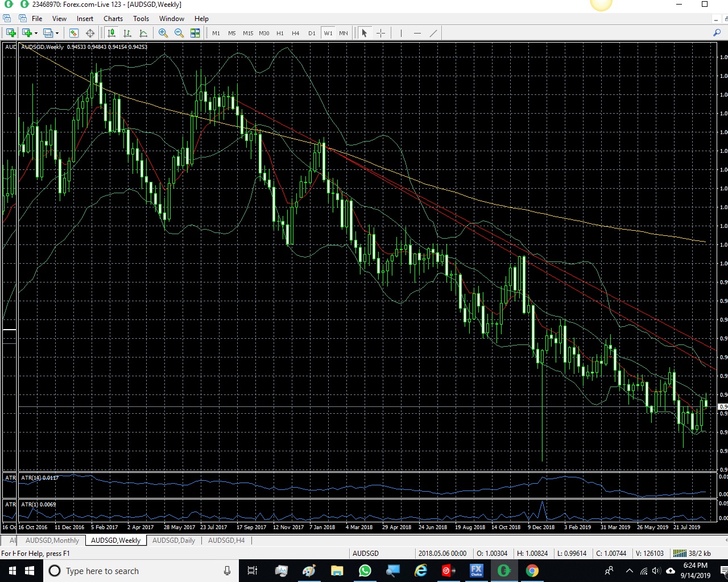Switch to the AUDSGD,Monthly chart tab

tap(52, 541)
